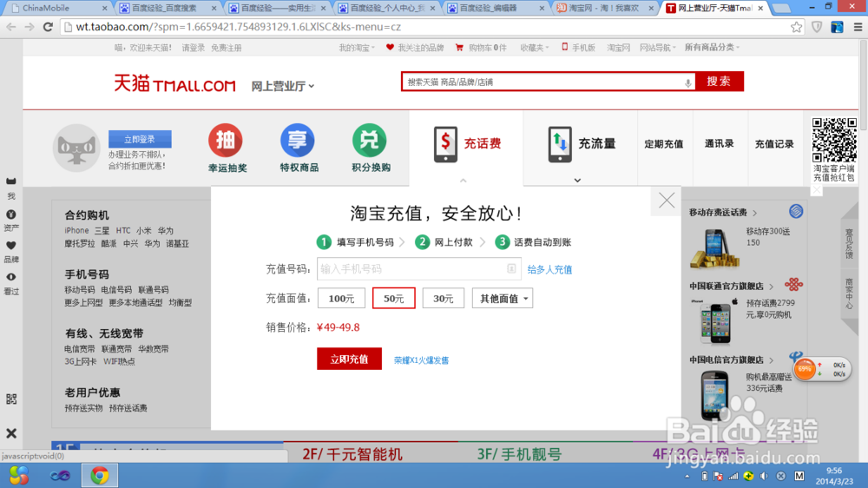Expand the chevron under 充流量
This screenshot has width=868, height=488.
[577, 180]
